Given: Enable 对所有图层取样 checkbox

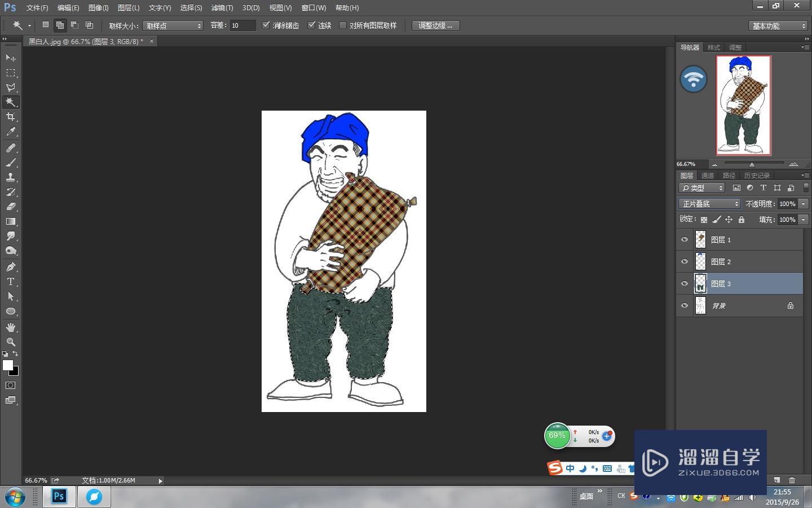Looking at the screenshot, I should [342, 25].
